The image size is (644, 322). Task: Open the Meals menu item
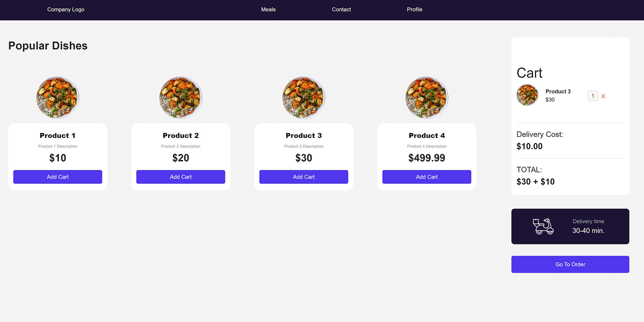point(268,9)
